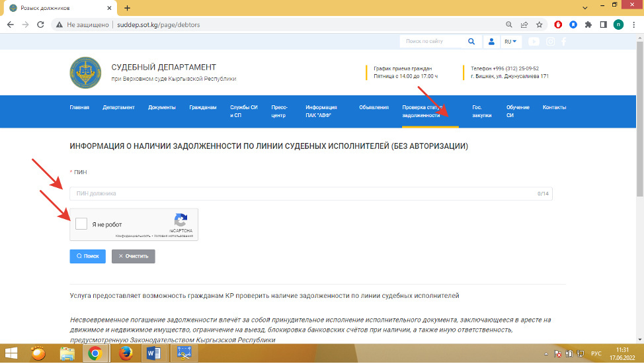
Task: Open the "Гражданам" navigation menu item
Action: [x=202, y=107]
